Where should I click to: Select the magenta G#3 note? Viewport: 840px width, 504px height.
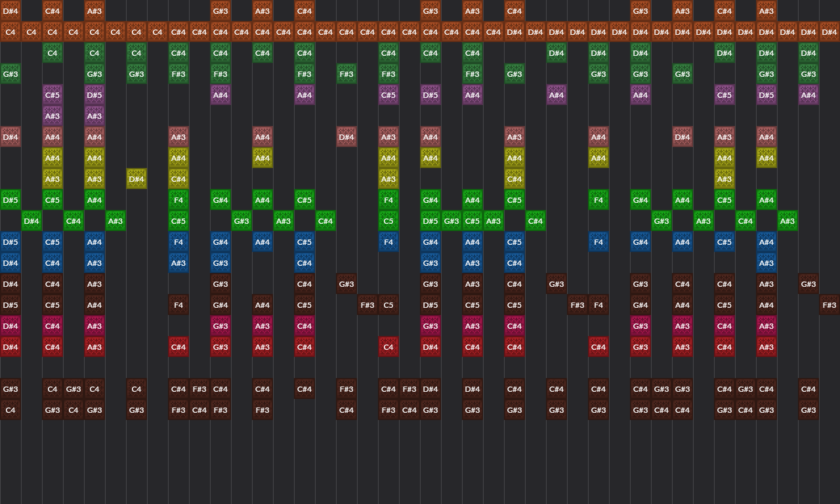220,325
